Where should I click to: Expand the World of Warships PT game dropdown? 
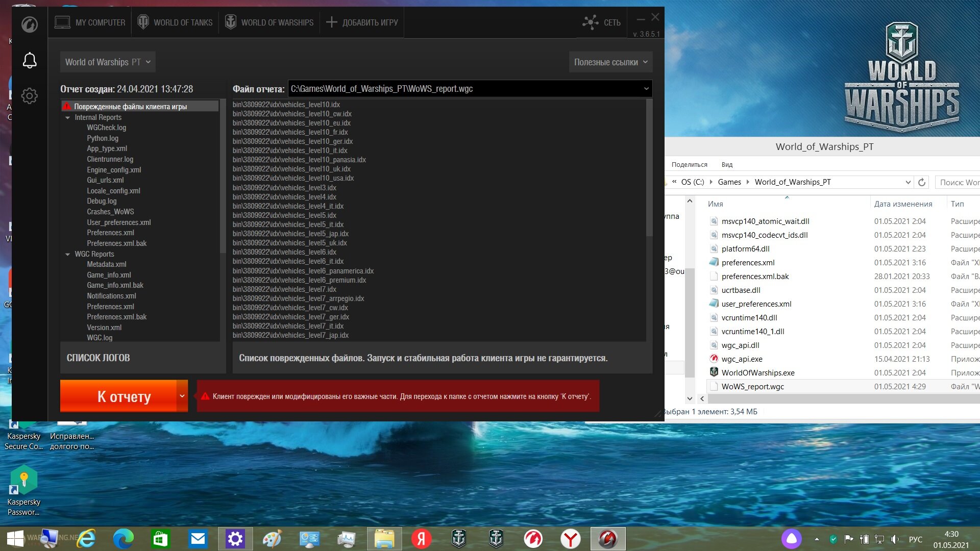pos(108,62)
